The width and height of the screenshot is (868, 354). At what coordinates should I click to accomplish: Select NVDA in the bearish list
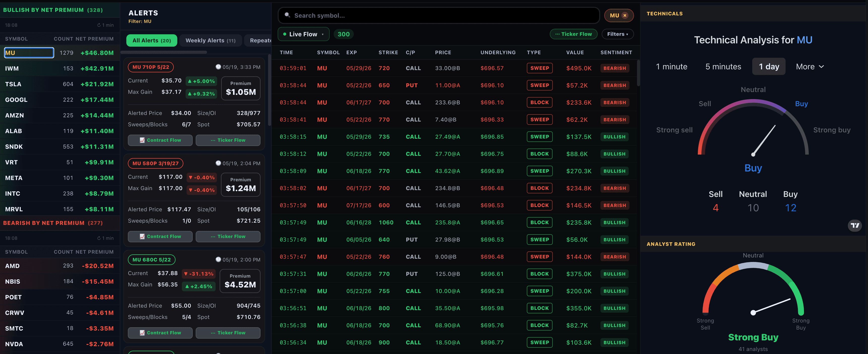tap(60, 344)
